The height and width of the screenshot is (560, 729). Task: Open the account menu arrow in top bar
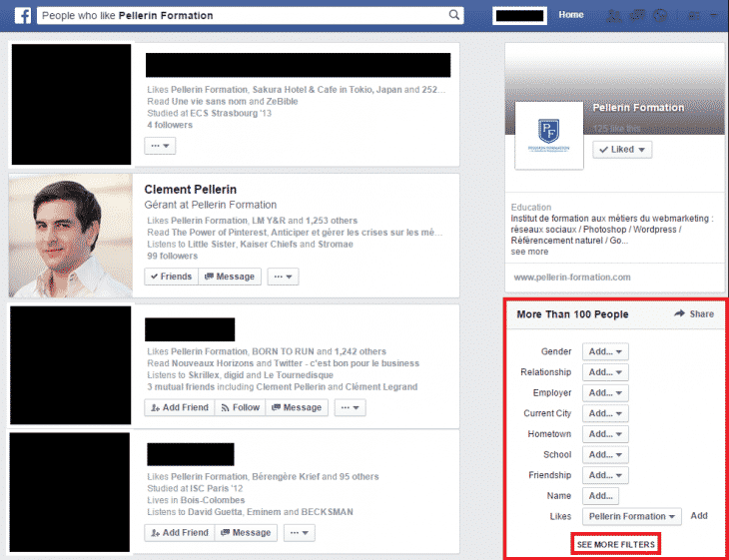point(713,16)
